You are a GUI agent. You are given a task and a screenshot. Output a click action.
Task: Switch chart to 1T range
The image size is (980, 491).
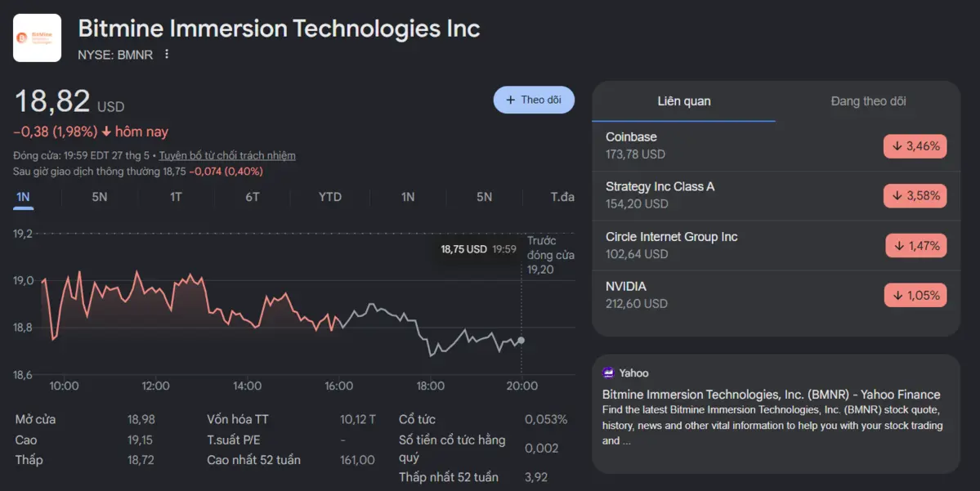pos(176,197)
